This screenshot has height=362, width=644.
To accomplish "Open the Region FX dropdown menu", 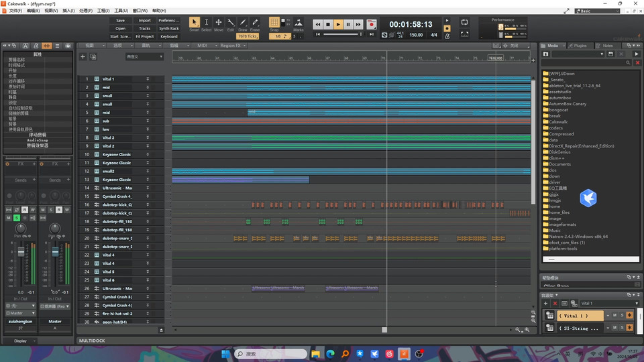I will coord(231,46).
